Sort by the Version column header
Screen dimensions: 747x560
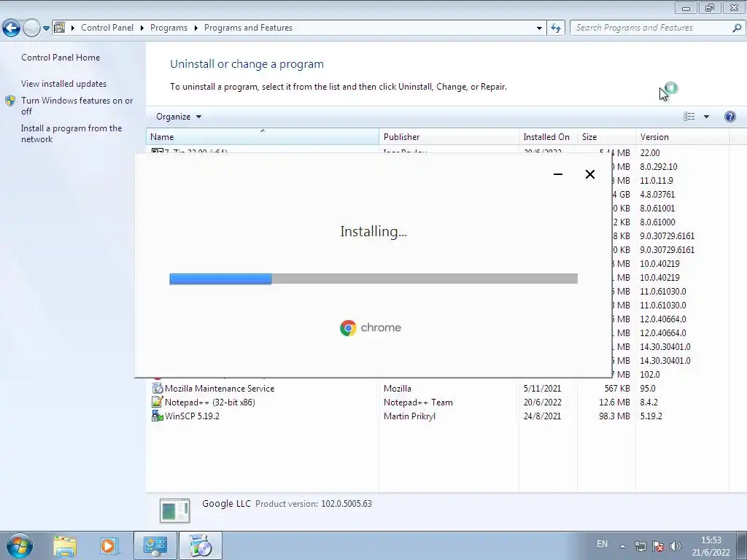682,136
